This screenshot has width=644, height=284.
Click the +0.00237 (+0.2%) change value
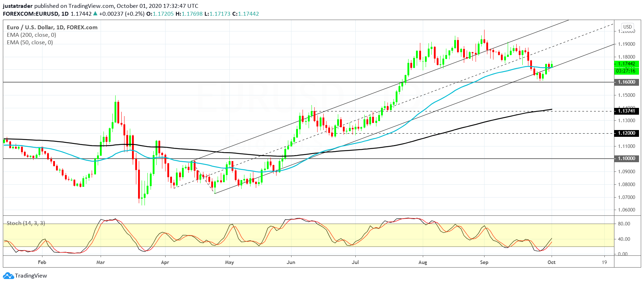click(122, 14)
